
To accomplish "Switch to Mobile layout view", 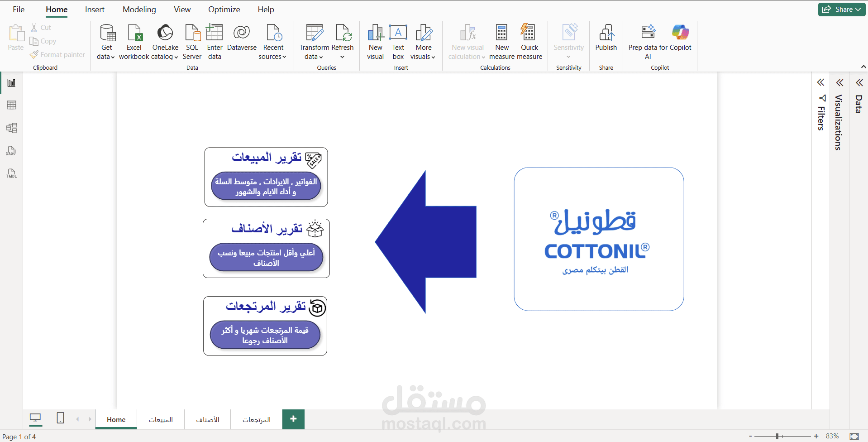I will coord(60,419).
